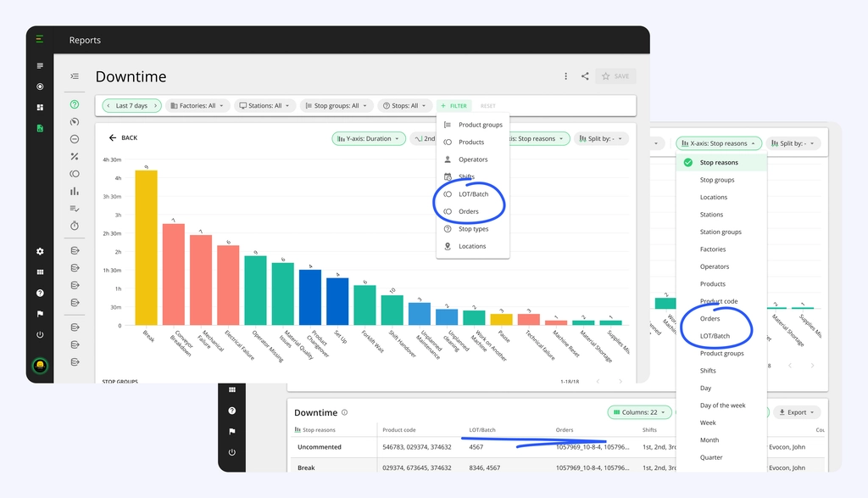Select Day of the week in X-axis list
The width and height of the screenshot is (868, 498).
(721, 406)
